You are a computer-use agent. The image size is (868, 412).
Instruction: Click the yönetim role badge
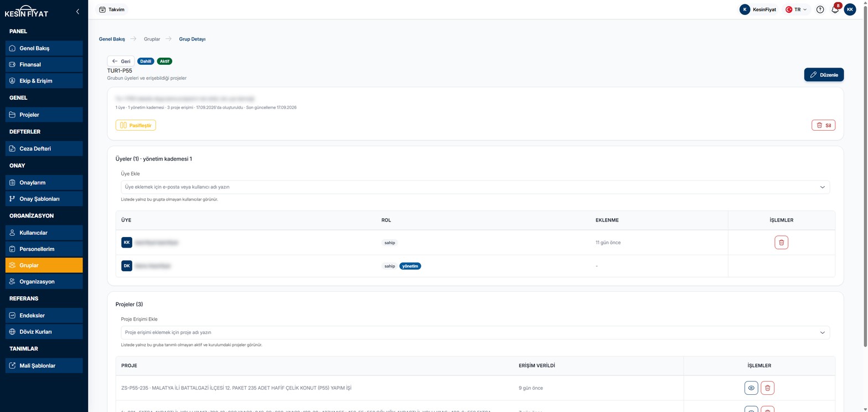pyautogui.click(x=410, y=266)
